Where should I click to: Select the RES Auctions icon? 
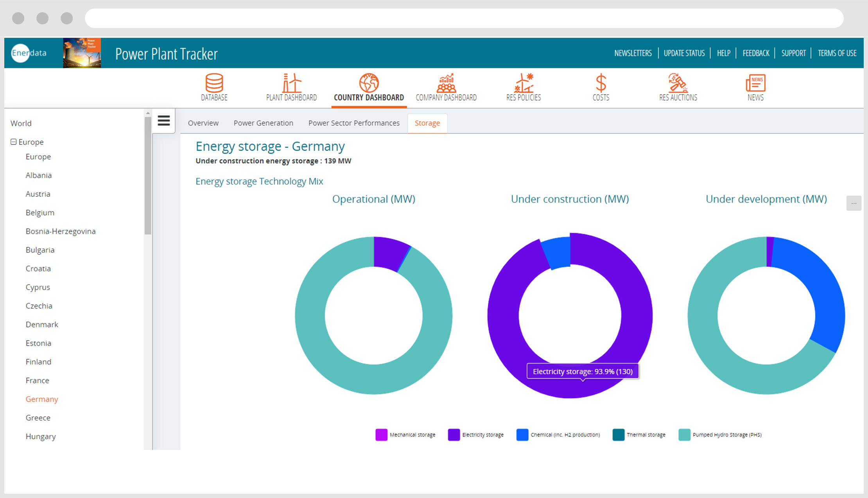pyautogui.click(x=678, y=88)
